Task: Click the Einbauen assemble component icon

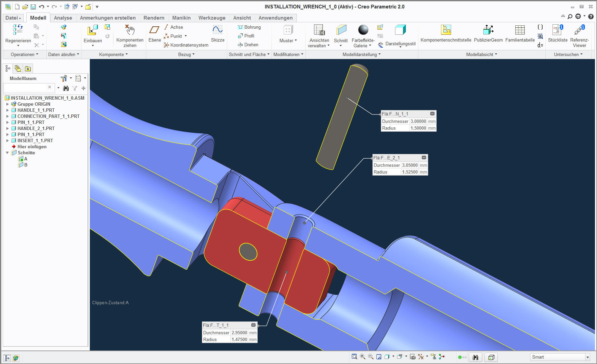Action: pyautogui.click(x=93, y=30)
